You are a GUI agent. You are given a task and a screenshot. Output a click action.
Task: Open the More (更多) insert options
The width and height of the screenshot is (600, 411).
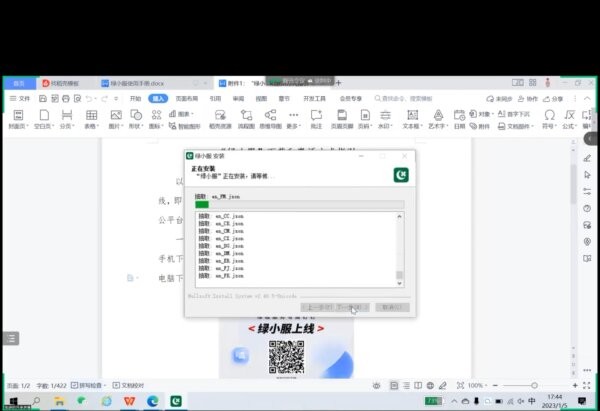(294, 119)
